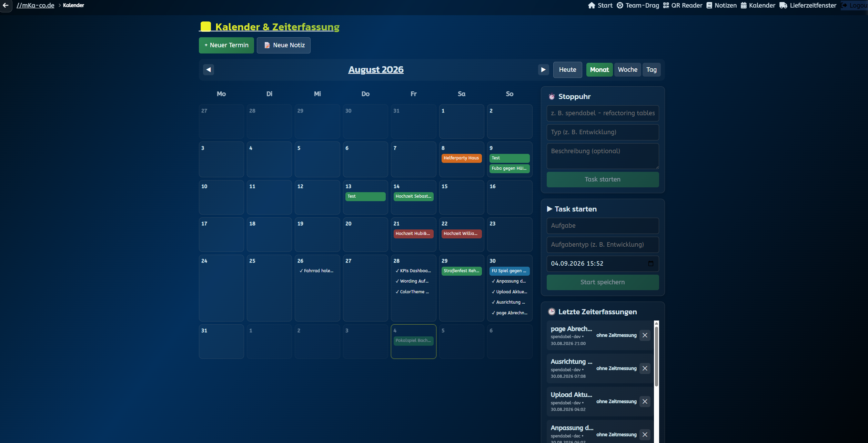Open Lieferzeitfenster truck icon link
Screen dimensions: 868x443
pos(808,5)
